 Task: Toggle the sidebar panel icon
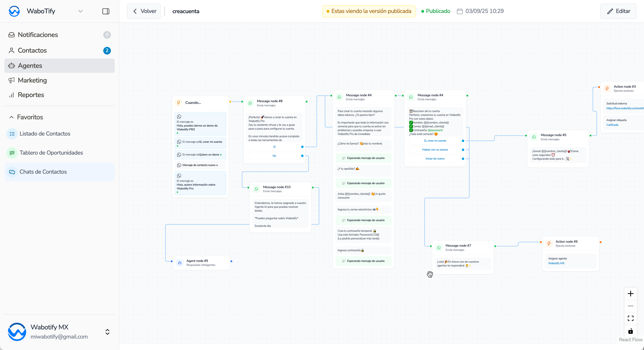pos(106,11)
